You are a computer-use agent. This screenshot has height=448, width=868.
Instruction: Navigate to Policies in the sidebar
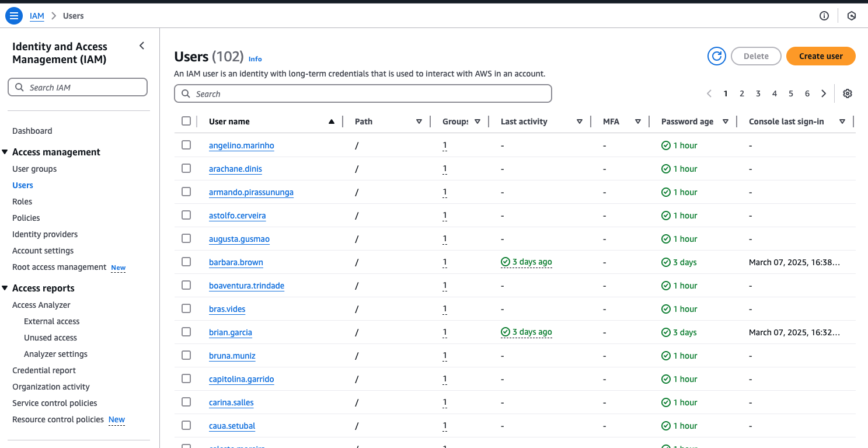[x=26, y=218]
